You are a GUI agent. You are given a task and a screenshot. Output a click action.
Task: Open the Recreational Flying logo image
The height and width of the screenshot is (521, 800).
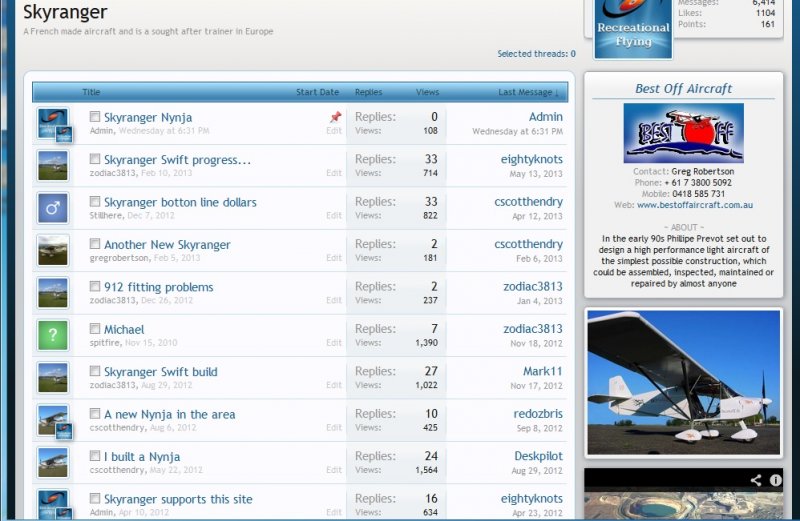pyautogui.click(x=633, y=29)
